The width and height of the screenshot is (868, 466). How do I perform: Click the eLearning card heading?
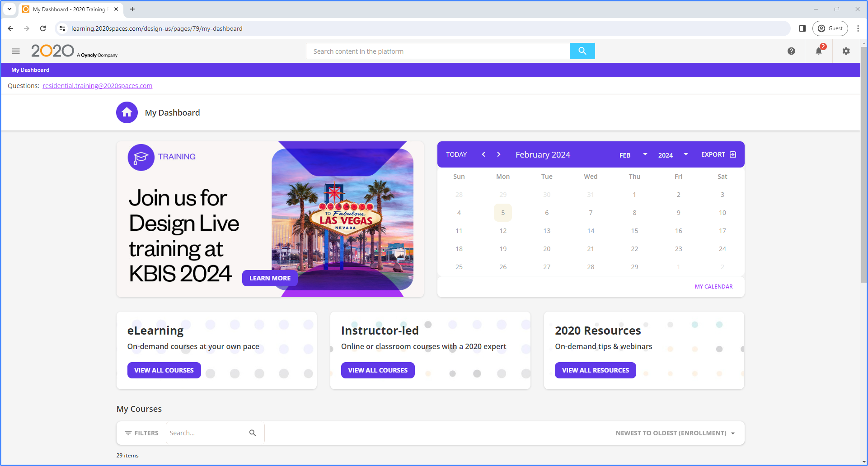(155, 331)
